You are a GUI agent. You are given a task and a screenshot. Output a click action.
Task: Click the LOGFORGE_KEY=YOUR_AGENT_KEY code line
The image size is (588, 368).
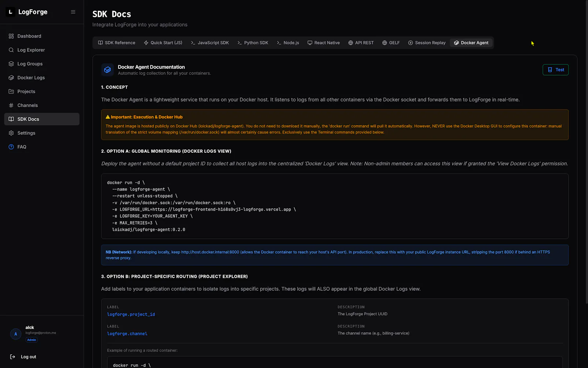tap(153, 216)
